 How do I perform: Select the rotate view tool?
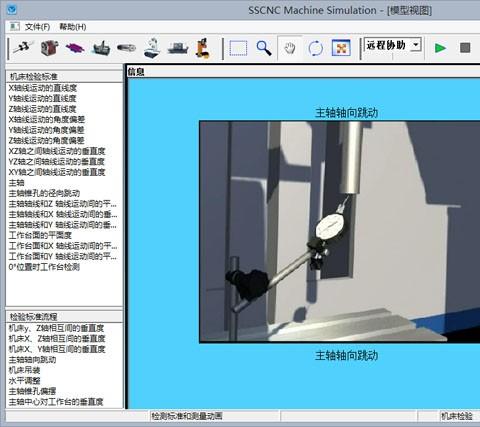[315, 48]
